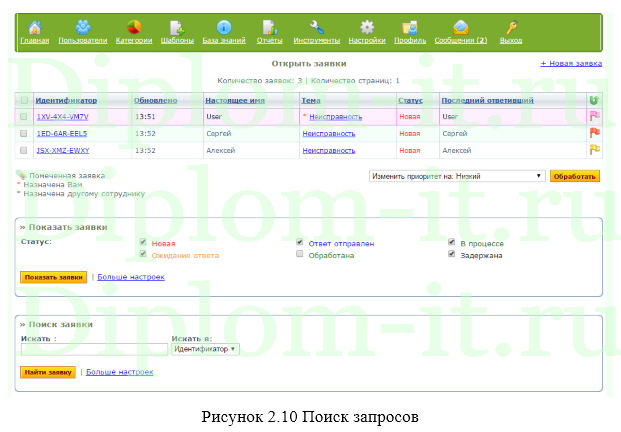The image size is (621, 432).
Task: Sort by Статус column header
Action: click(x=410, y=100)
